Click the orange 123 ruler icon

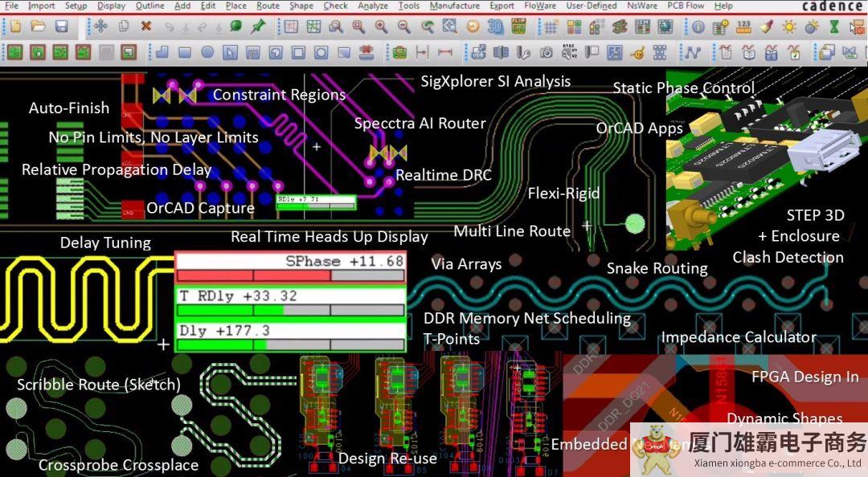743,26
